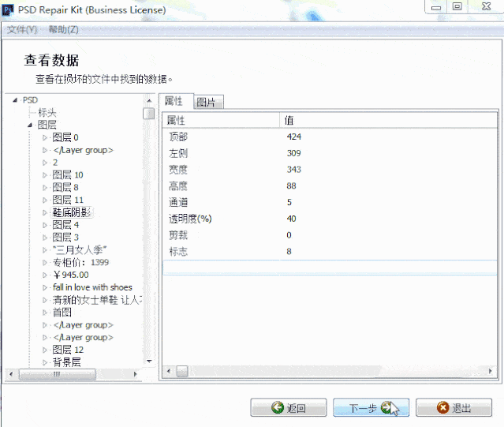The image size is (504, 427).
Task: Select the 图层 12 tree item
Action: click(x=68, y=350)
